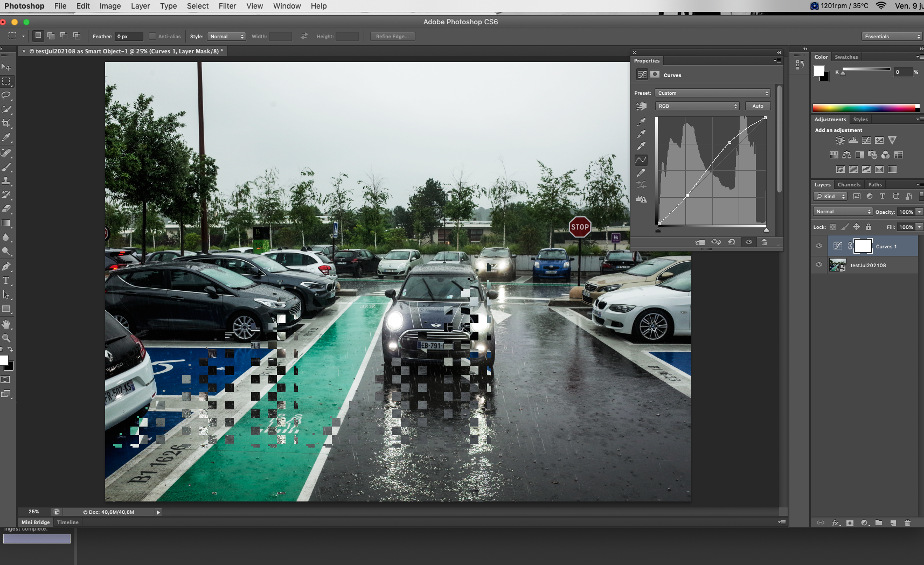This screenshot has height=565, width=924.
Task: Open the Filter menu
Action: [x=227, y=6]
